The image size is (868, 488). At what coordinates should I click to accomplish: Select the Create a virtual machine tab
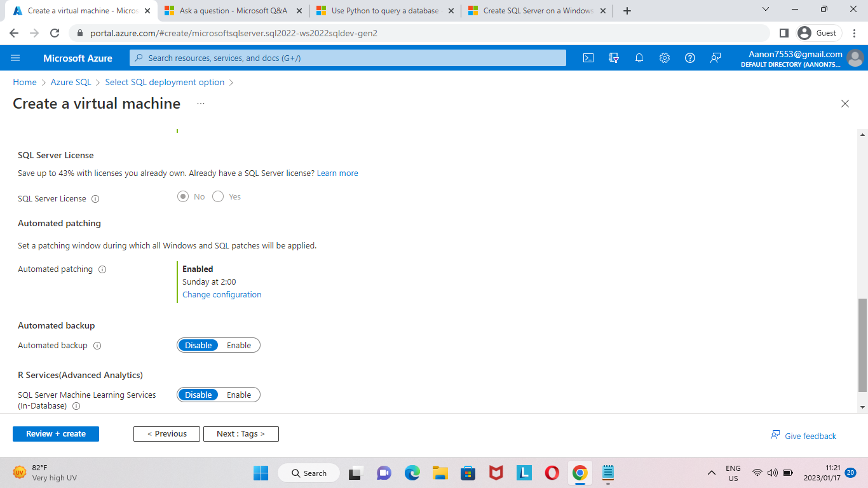83,11
